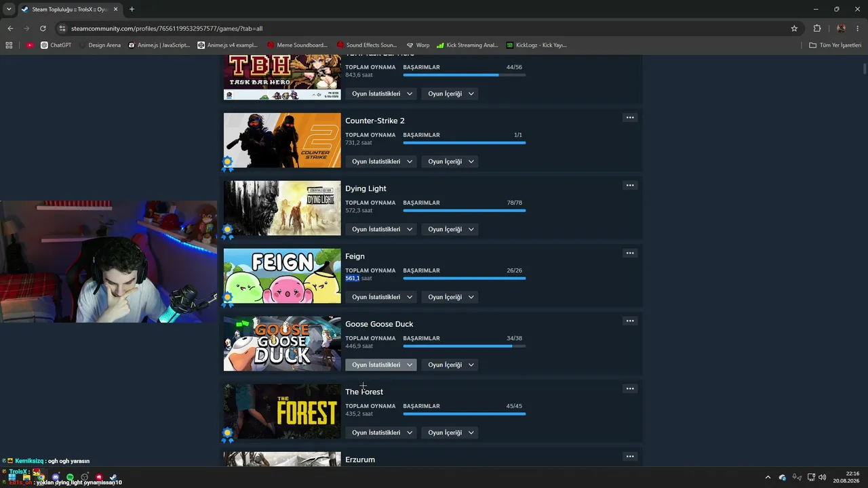
Task: Open Tüm Yer İşaretleri bookmarks folder
Action: click(x=835, y=45)
